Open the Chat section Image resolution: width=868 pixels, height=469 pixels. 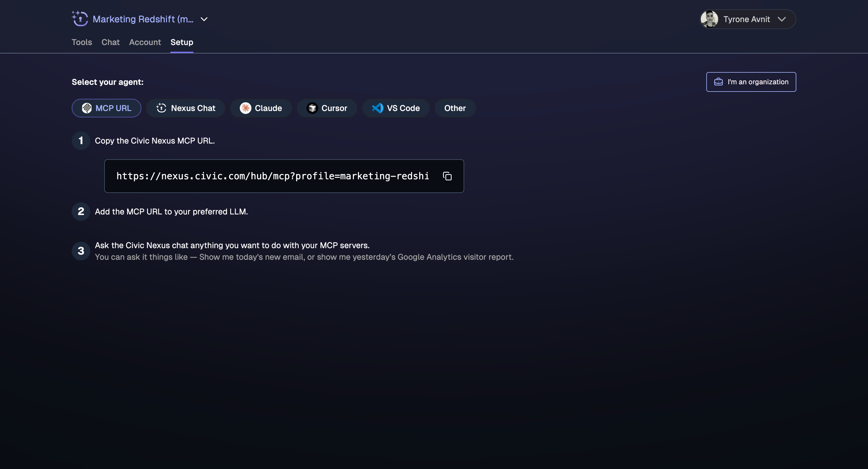click(111, 42)
